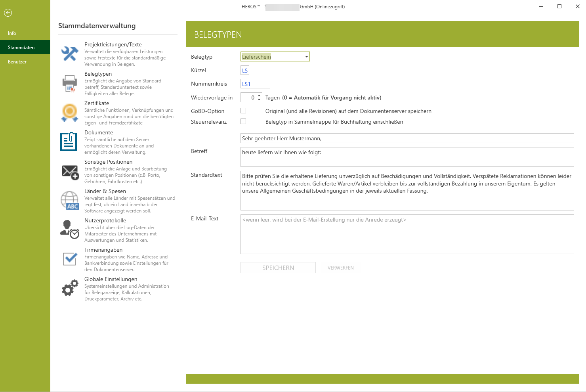Open Sonstige Positionen envelope icon
586x392 pixels.
(70, 172)
